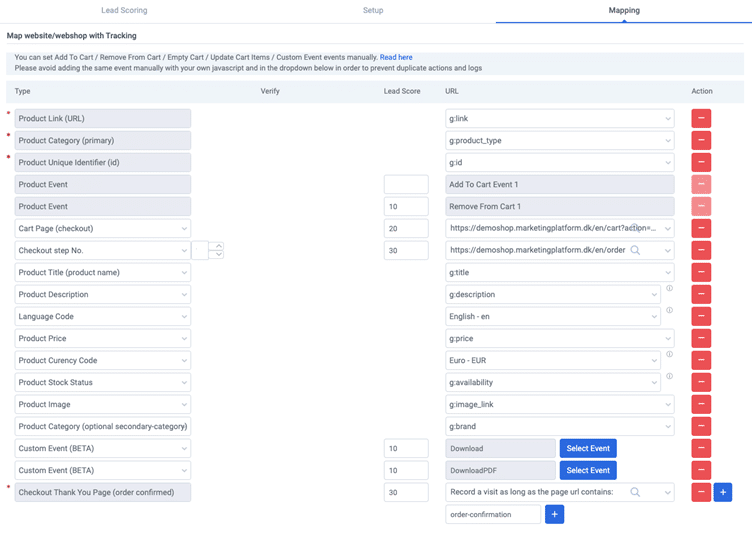Click the magnifier in the Record a visit field

(x=635, y=492)
